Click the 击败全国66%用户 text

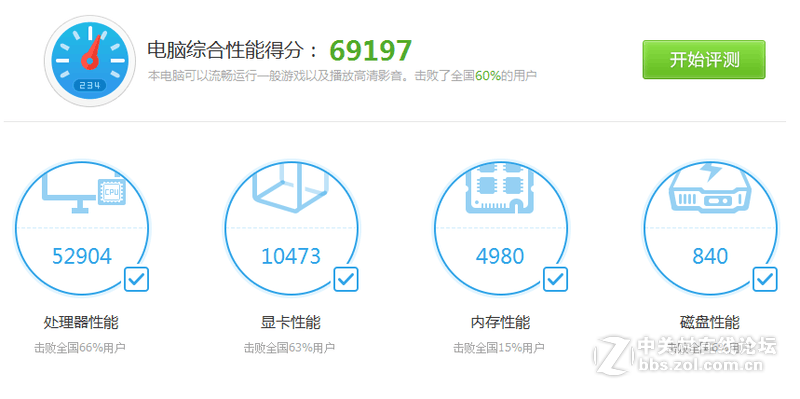tap(80, 348)
